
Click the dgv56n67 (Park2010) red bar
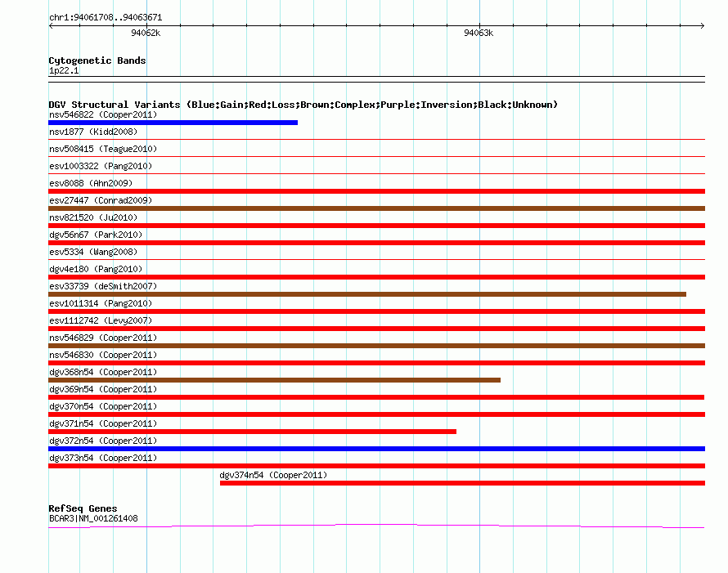pyautogui.click(x=376, y=243)
